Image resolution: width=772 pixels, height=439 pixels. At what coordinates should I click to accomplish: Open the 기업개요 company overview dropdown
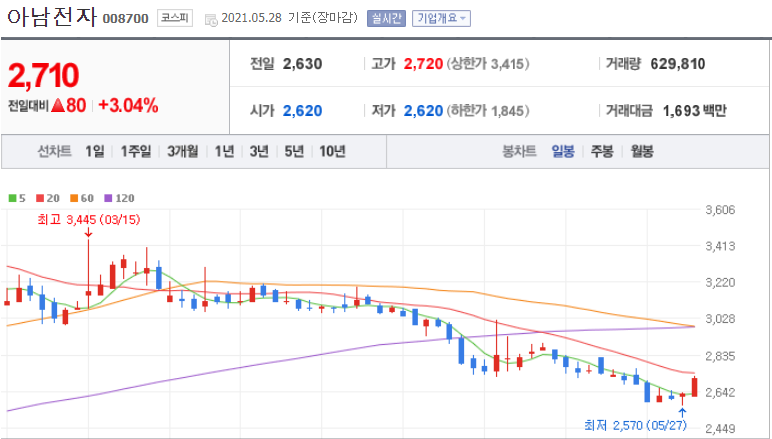tap(442, 19)
